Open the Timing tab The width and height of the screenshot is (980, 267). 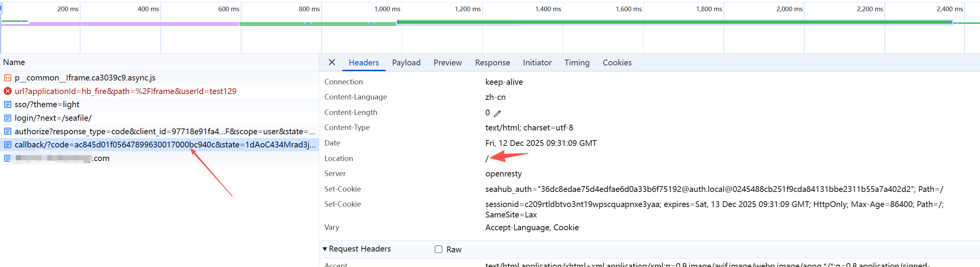pos(577,63)
